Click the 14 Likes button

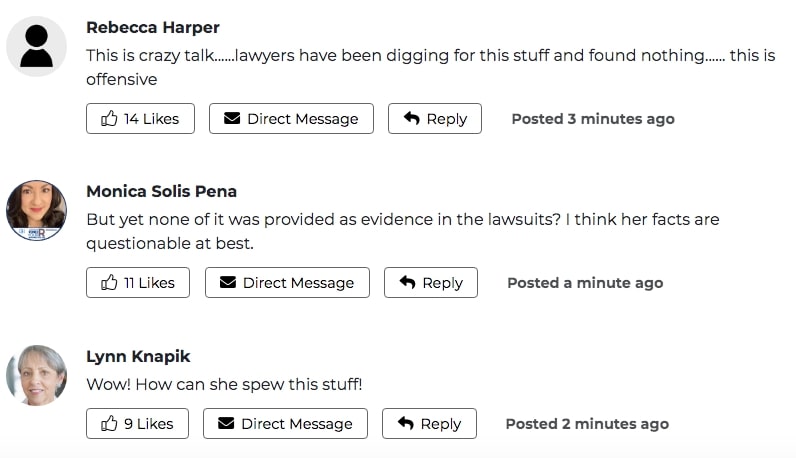pyautogui.click(x=140, y=119)
